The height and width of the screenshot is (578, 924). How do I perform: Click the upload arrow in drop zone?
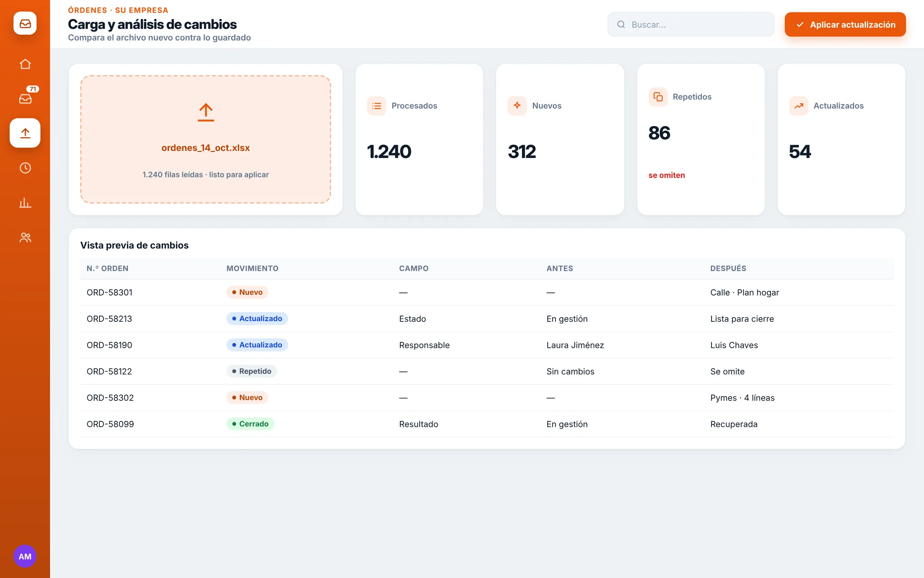[206, 112]
